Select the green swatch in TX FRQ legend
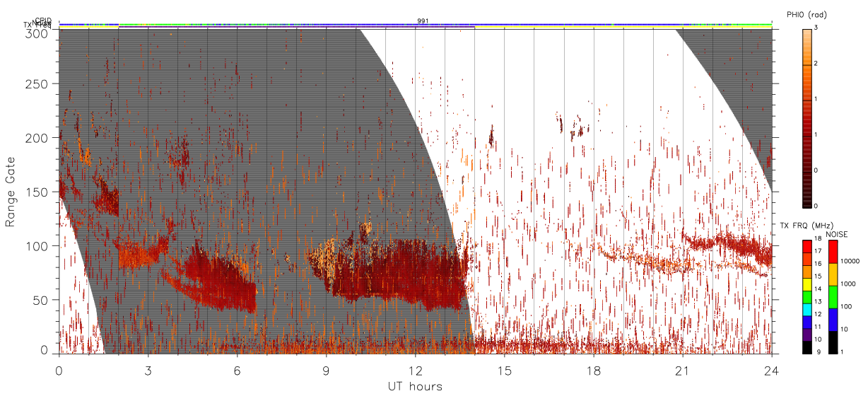868x401 pixels. pos(807,297)
